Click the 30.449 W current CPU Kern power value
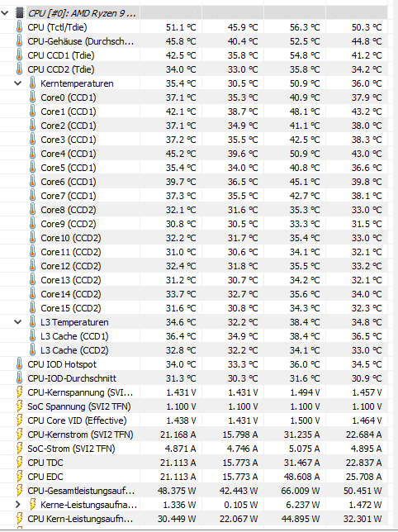The image size is (398, 532). pos(177,519)
